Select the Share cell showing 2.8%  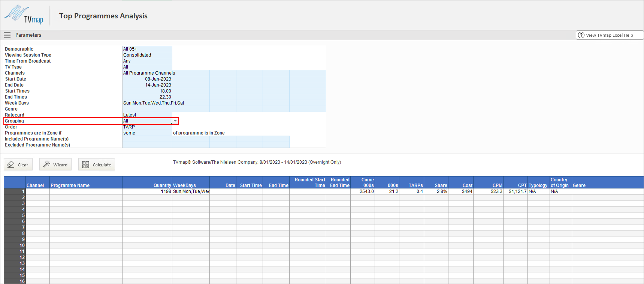[x=436, y=191]
